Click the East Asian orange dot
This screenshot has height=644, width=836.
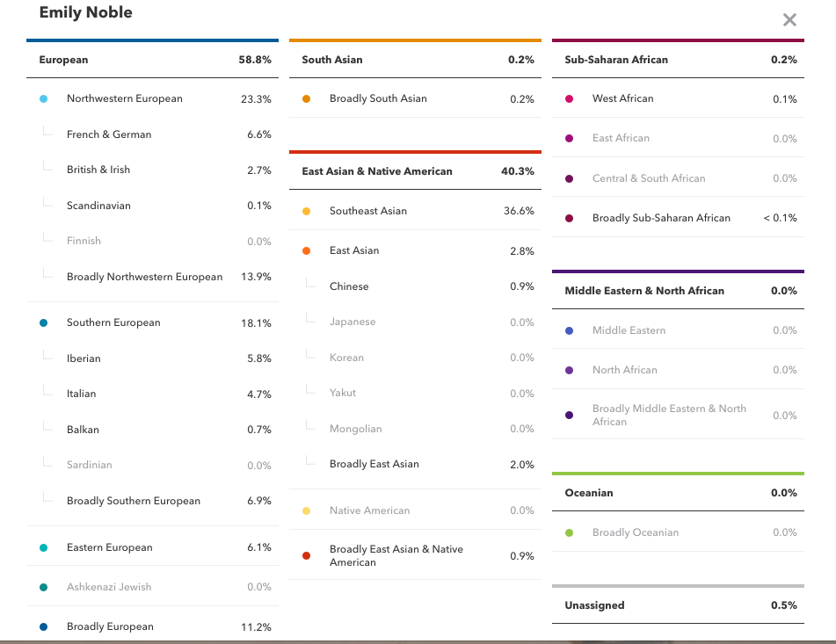pos(306,251)
